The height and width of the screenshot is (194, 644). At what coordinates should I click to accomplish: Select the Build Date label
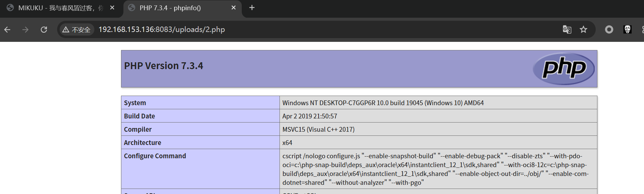[x=139, y=116]
